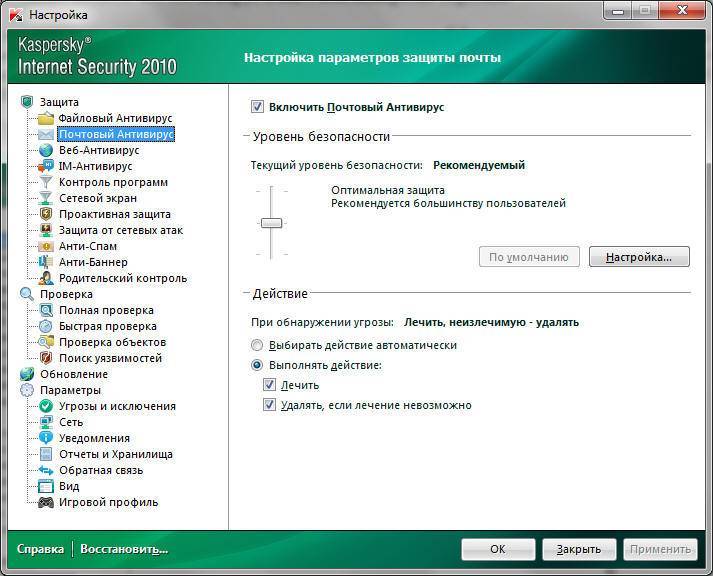Screen dimensions: 713x576
Task: Click the Проверка объектов icon
Action: click(45, 342)
